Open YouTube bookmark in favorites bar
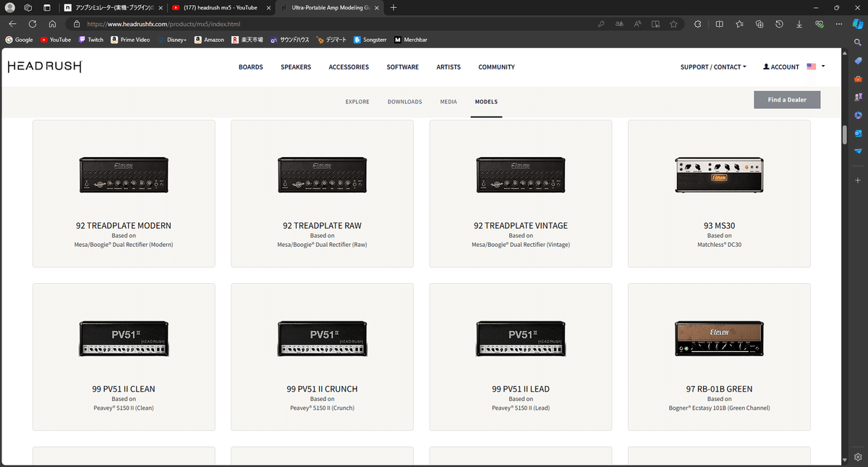The image size is (868, 467). click(56, 40)
